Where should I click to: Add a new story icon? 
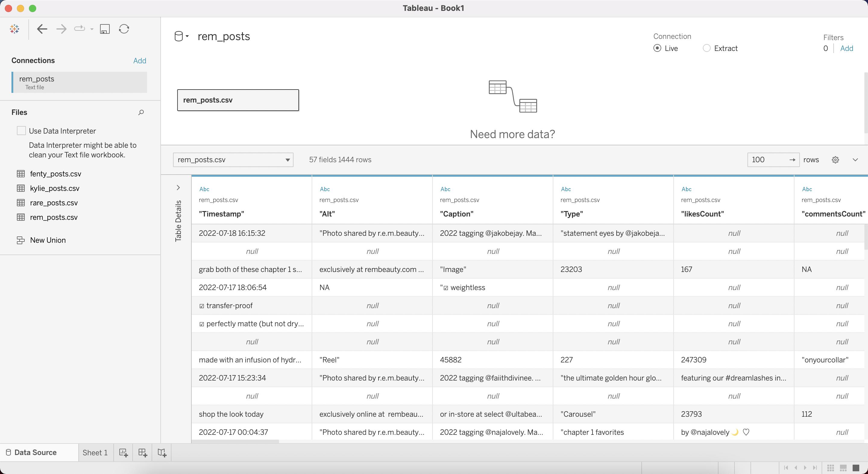point(162,453)
